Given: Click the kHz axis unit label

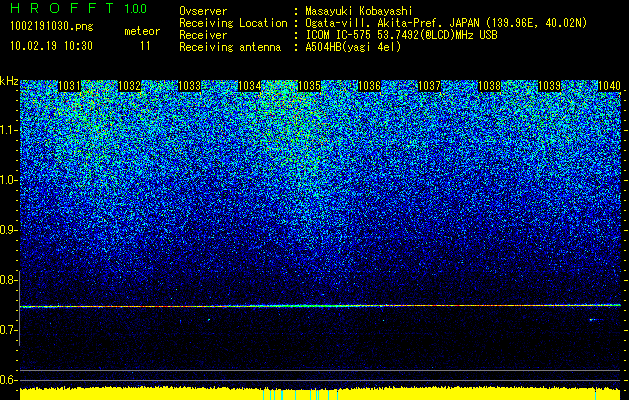Looking at the screenshot, I should pyautogui.click(x=9, y=81).
